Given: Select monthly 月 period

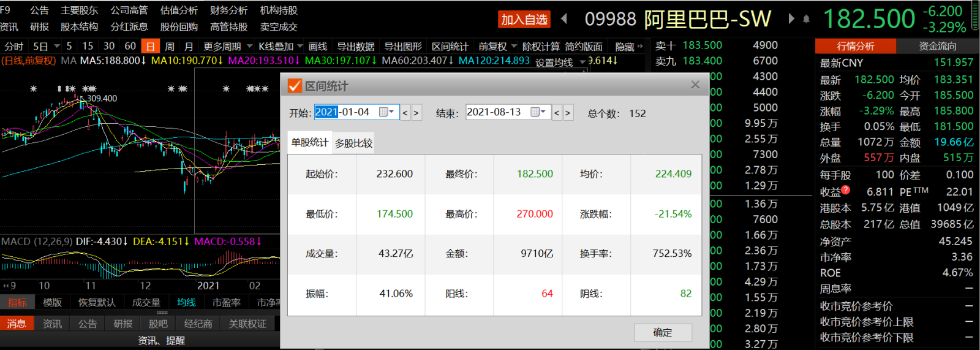Looking at the screenshot, I should click(189, 47).
